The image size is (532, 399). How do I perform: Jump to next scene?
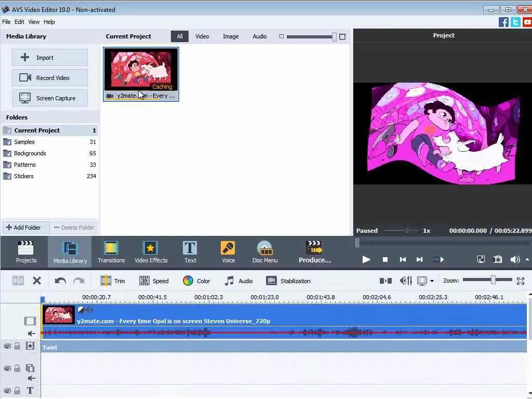pyautogui.click(x=438, y=260)
